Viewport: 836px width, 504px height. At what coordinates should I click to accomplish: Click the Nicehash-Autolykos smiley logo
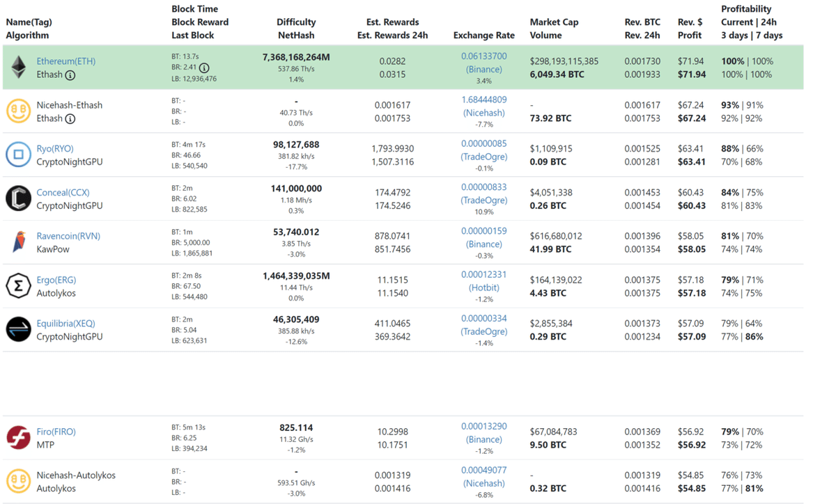click(18, 482)
